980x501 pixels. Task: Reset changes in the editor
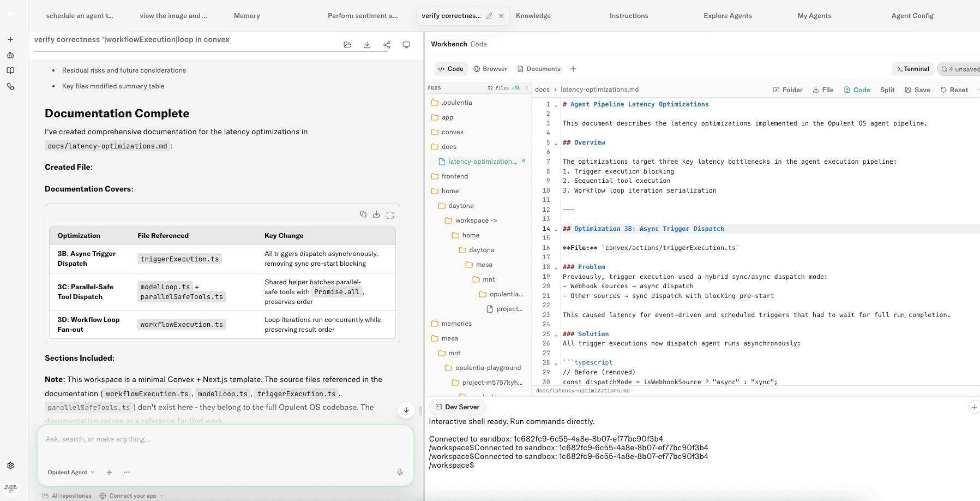[x=954, y=90]
